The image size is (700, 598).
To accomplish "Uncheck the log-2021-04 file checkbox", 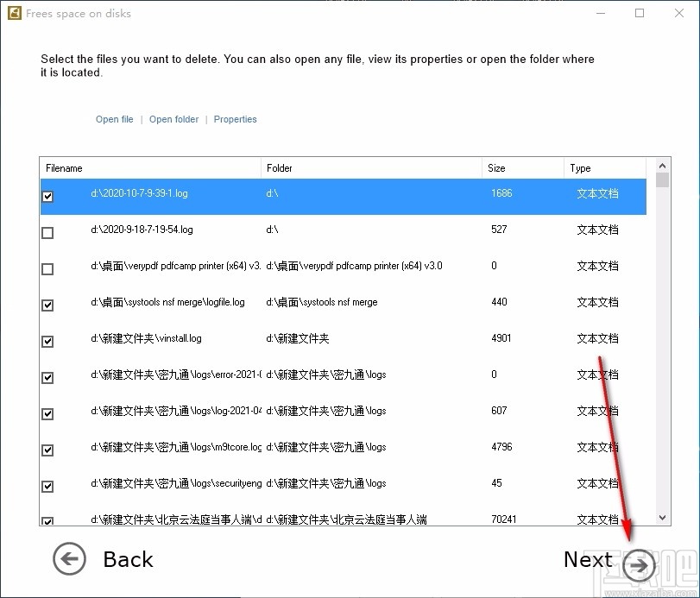I will [47, 413].
